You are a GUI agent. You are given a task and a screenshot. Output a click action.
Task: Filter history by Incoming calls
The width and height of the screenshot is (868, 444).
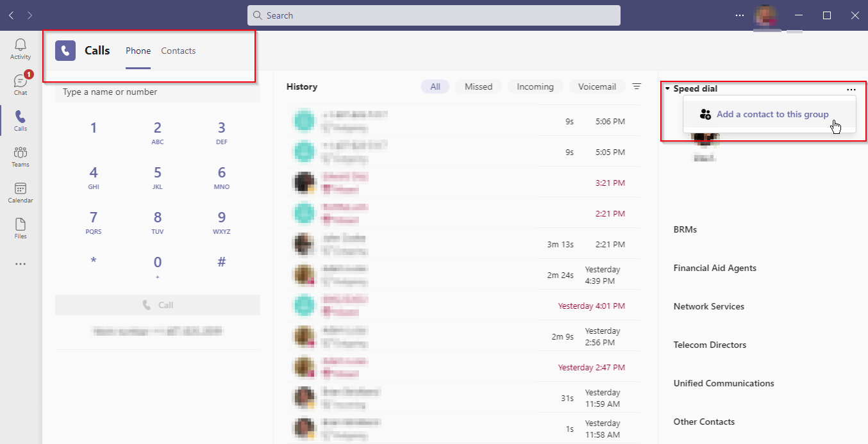535,86
